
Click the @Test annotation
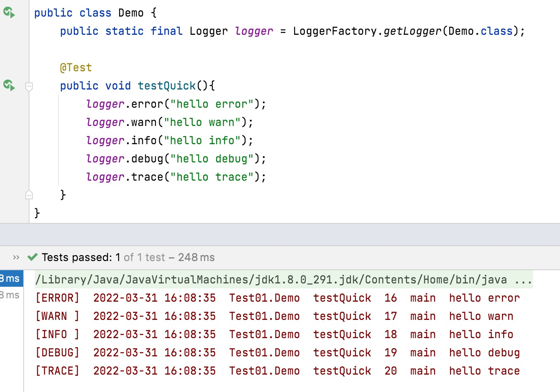pyautogui.click(x=76, y=67)
